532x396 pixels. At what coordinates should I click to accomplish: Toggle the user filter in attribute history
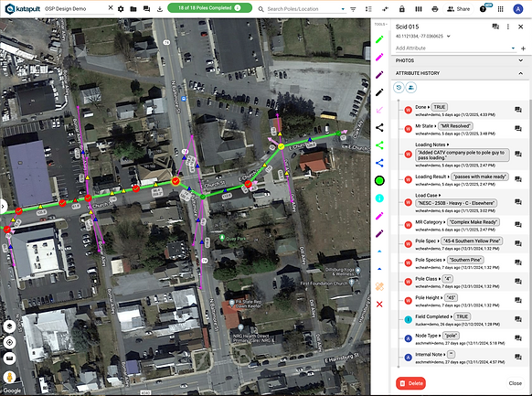click(x=411, y=88)
